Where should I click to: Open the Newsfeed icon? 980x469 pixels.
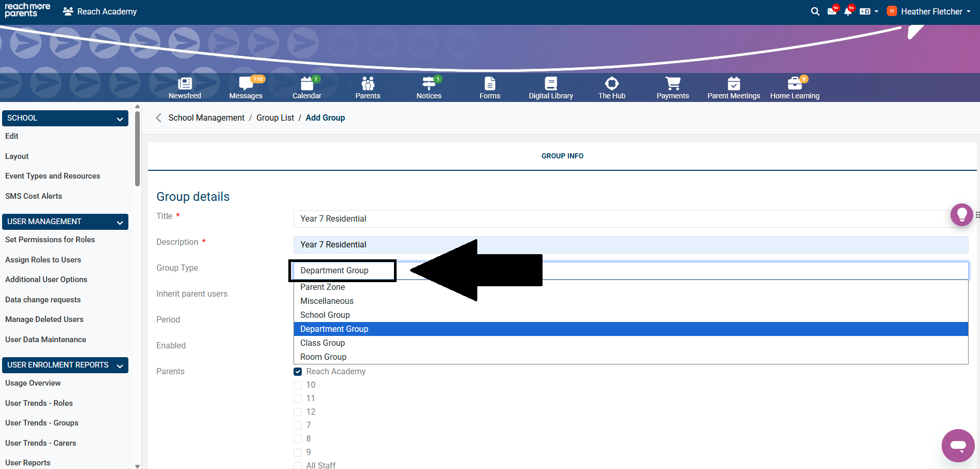click(x=185, y=87)
